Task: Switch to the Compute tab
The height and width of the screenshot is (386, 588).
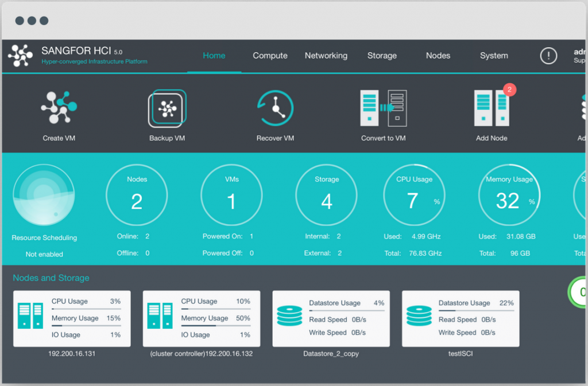Action: pyautogui.click(x=270, y=56)
